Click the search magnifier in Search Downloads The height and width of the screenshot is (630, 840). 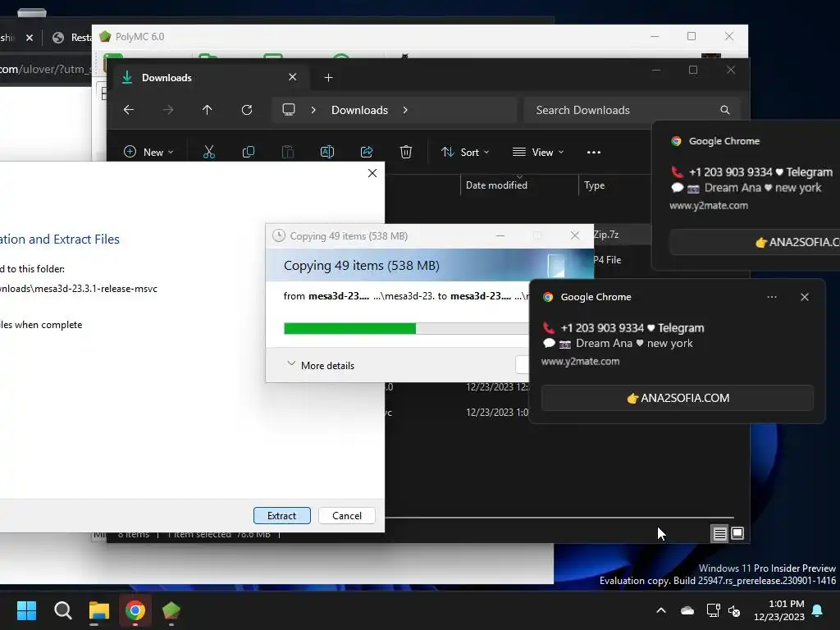(x=725, y=110)
